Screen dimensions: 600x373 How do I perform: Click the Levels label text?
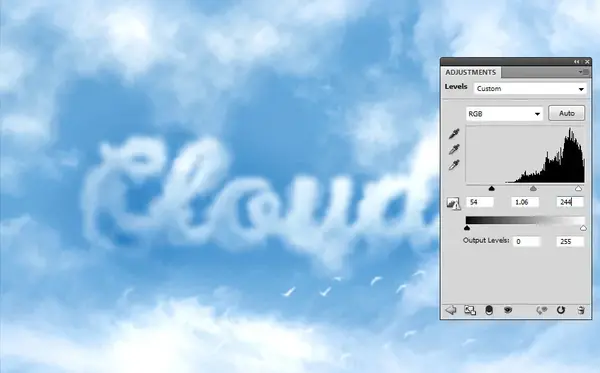click(456, 87)
